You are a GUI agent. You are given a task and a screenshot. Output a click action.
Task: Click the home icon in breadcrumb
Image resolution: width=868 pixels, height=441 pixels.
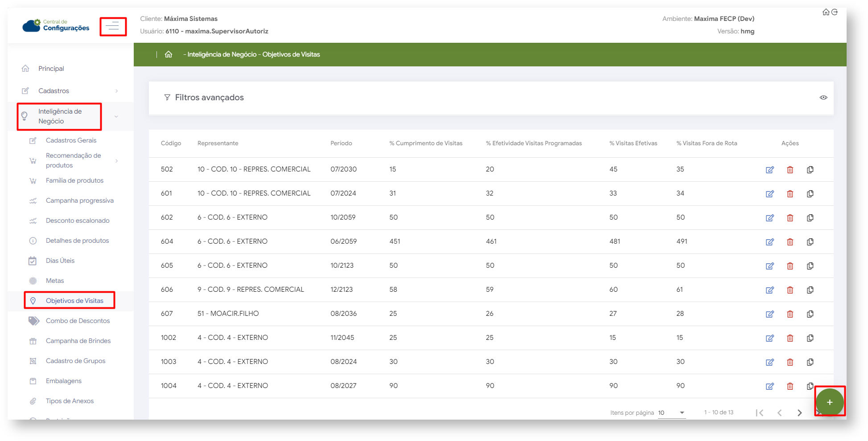point(169,54)
